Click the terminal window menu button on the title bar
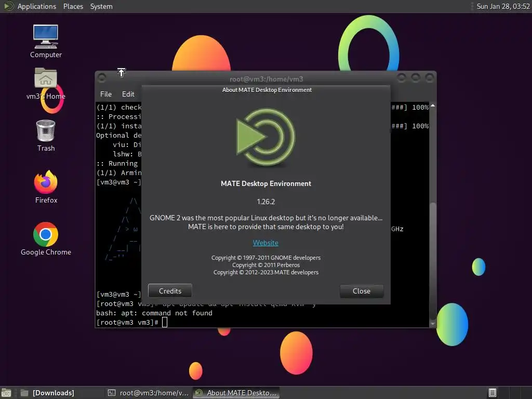Screen dimensions: 532x399 (101, 78)
